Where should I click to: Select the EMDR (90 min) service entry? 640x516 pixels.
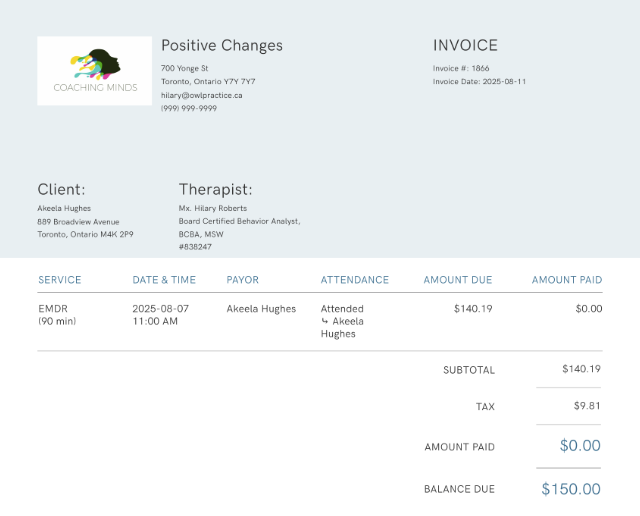coord(57,315)
